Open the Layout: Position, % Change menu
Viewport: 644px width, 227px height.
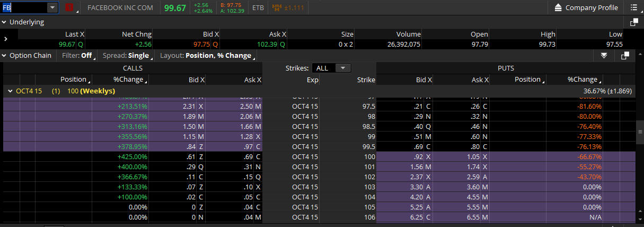click(x=206, y=55)
